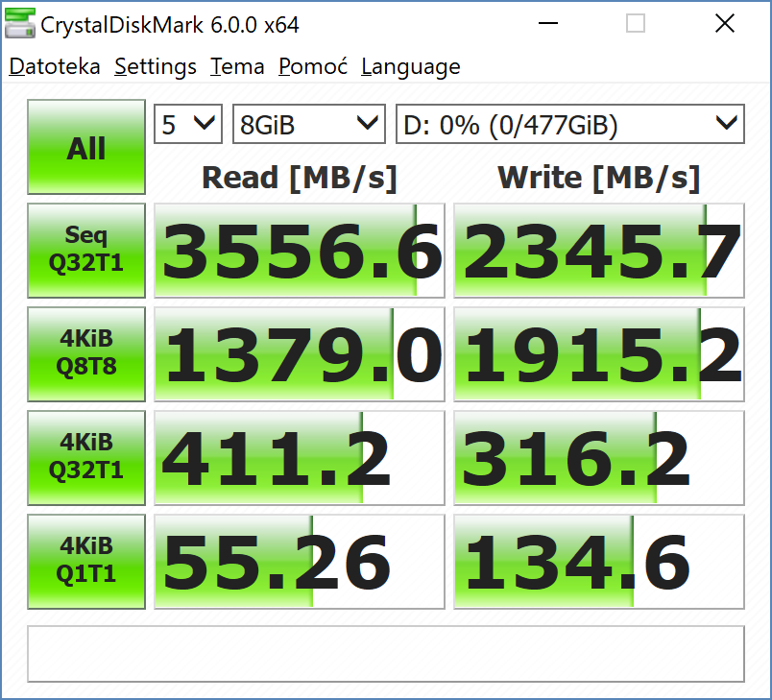This screenshot has width=772, height=700.
Task: Click the CrystalDiskMark app icon in title bar
Action: 20,23
